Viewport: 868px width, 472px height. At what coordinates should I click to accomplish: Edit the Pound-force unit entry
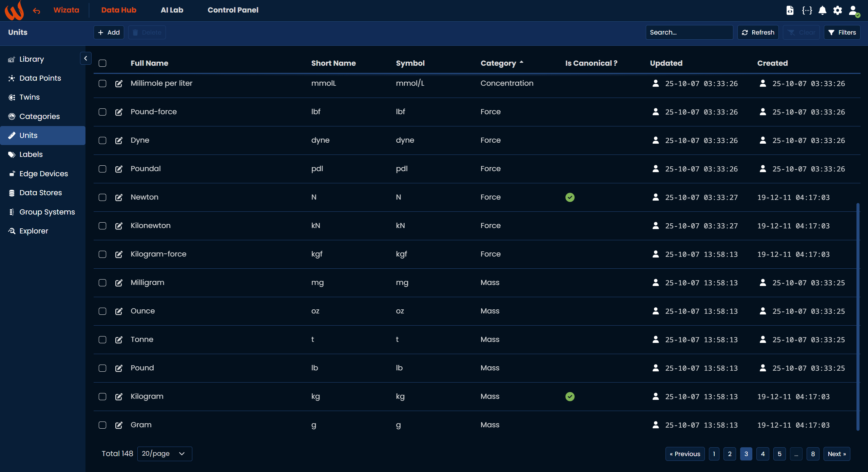coord(119,112)
